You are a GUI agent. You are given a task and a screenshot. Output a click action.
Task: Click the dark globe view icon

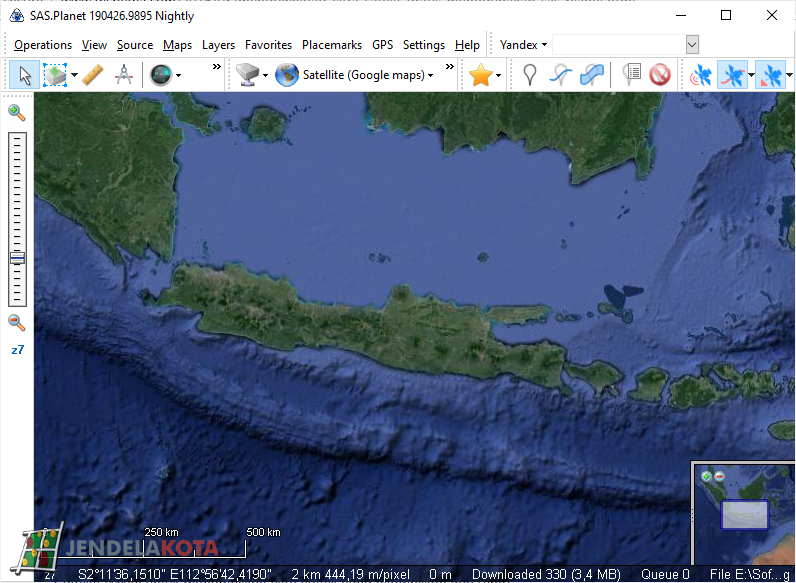click(x=161, y=75)
